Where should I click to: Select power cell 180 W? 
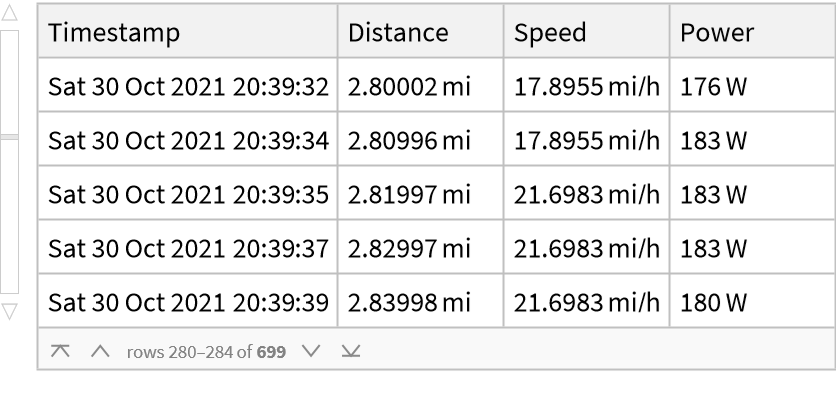click(751, 302)
